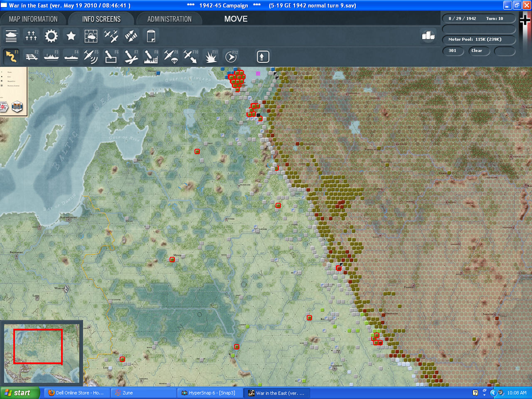Click the bar chart blocks icon
This screenshot has width=532, height=399.
tap(428, 36)
